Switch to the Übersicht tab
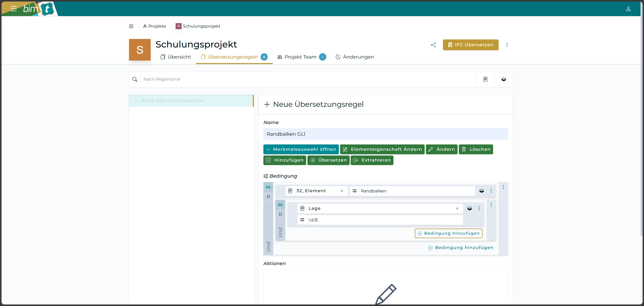Image resolution: width=644 pixels, height=306 pixels. point(176,57)
